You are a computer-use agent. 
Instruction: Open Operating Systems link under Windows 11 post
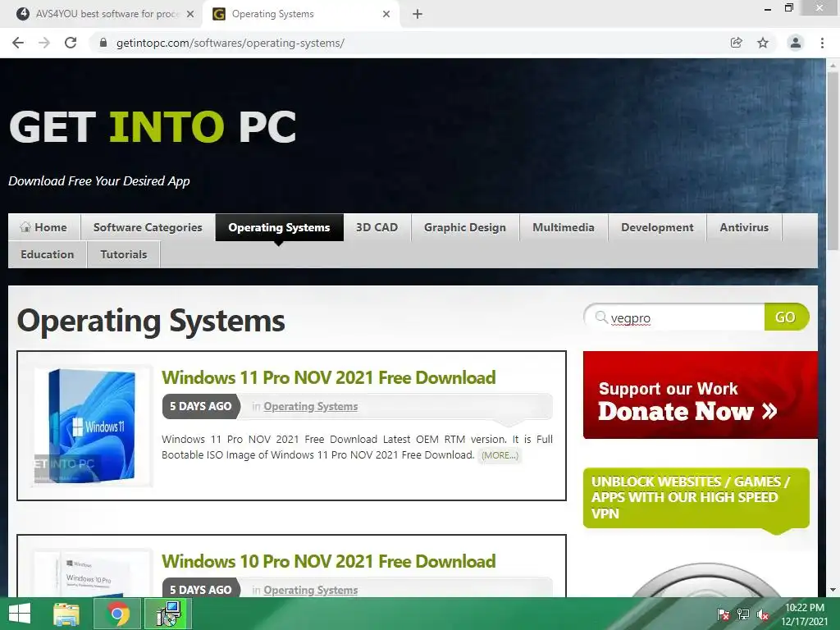point(311,407)
